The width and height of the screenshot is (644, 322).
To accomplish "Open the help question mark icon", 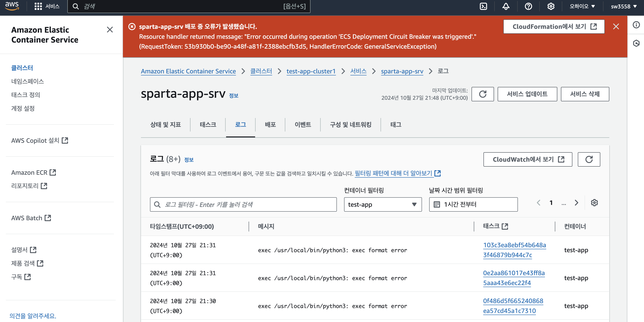I will click(x=528, y=6).
